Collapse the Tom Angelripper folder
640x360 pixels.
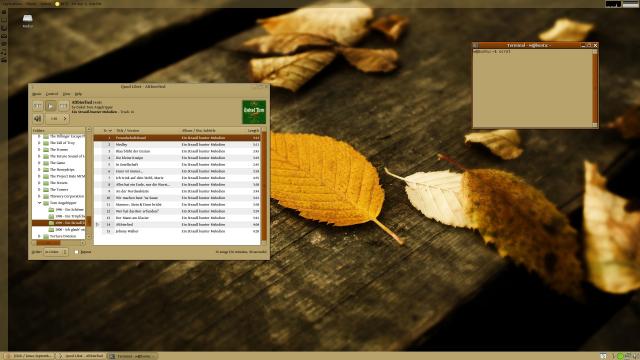39,203
